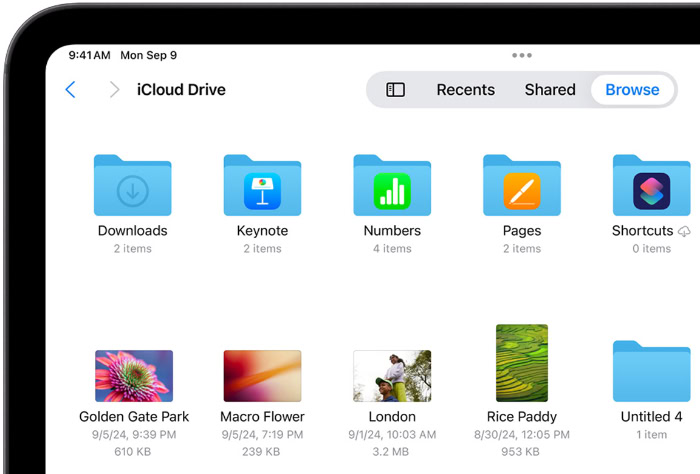Viewport: 700px width, 474px height.
Task: Tap the cloud download icon beside Shortcuts
Action: coord(684,231)
